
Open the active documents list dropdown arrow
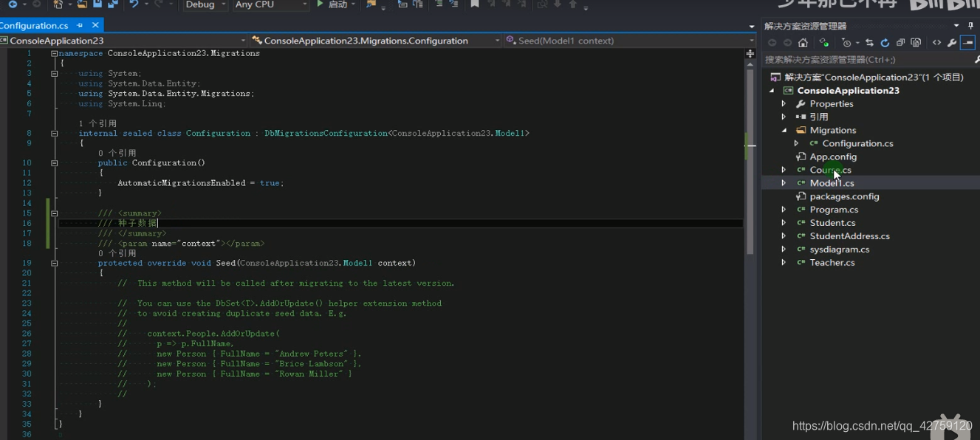[x=751, y=27]
